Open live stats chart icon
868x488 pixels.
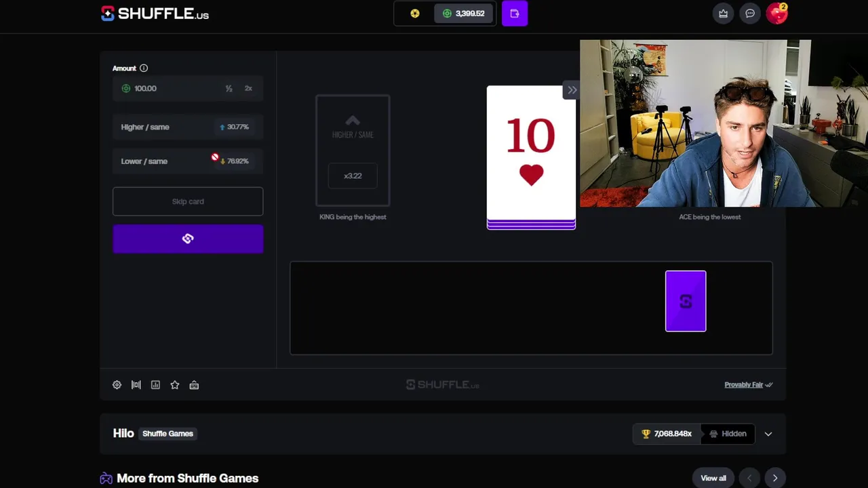[x=155, y=385]
